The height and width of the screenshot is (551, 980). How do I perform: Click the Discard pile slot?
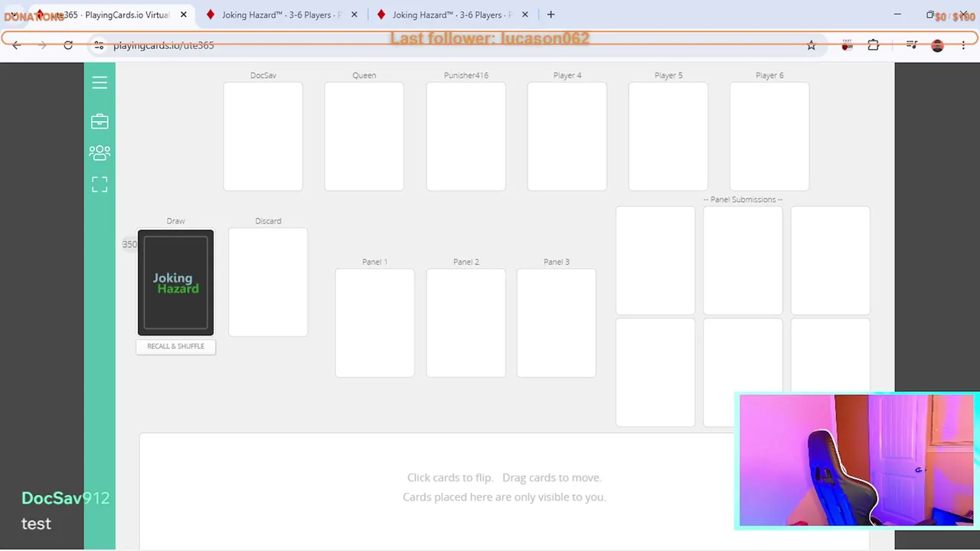coord(268,282)
